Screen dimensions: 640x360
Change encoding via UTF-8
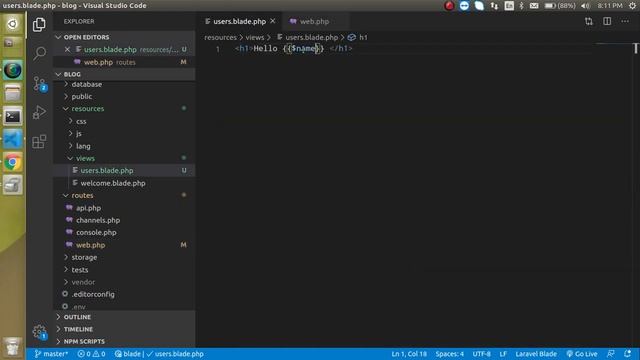point(482,354)
